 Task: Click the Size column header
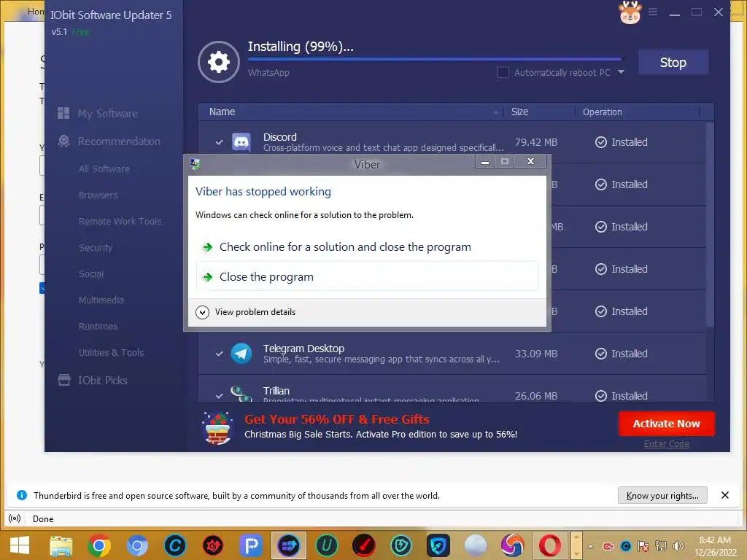pyautogui.click(x=539, y=112)
